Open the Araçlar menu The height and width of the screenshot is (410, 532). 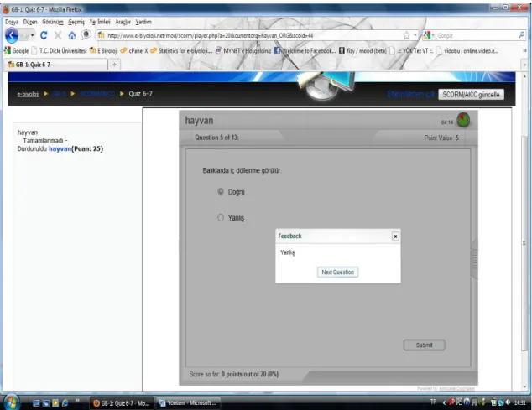pos(123,22)
